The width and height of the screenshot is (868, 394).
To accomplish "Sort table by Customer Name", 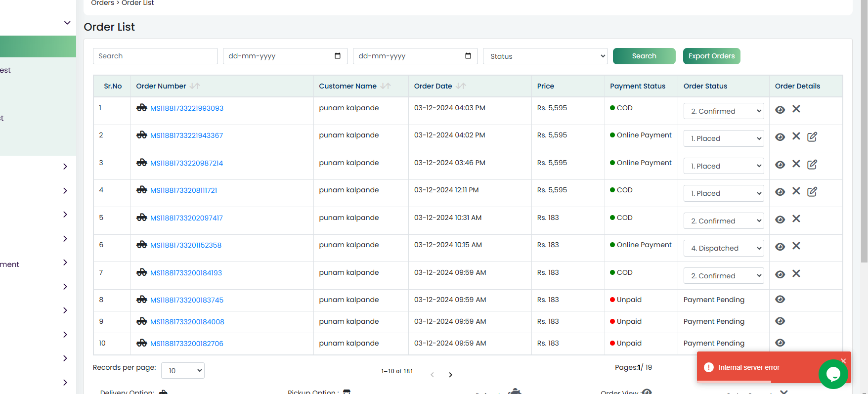I will pos(386,86).
